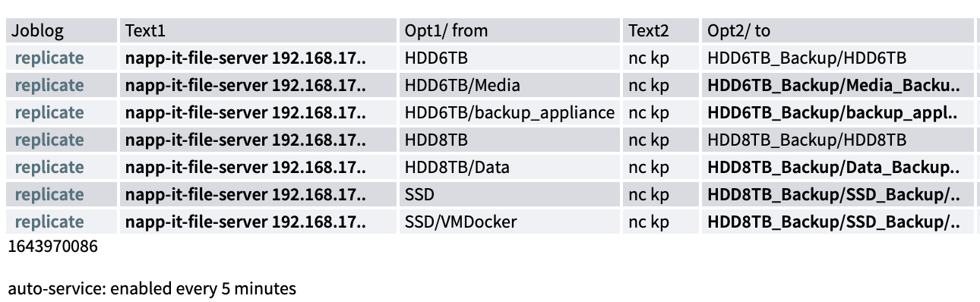Click the Opt1/ from column header
The height and width of the screenshot is (302, 980).
(x=446, y=30)
